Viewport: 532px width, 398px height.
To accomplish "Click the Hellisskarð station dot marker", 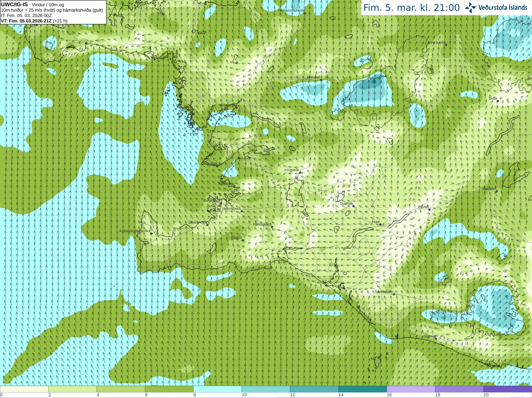I will click(x=272, y=227).
